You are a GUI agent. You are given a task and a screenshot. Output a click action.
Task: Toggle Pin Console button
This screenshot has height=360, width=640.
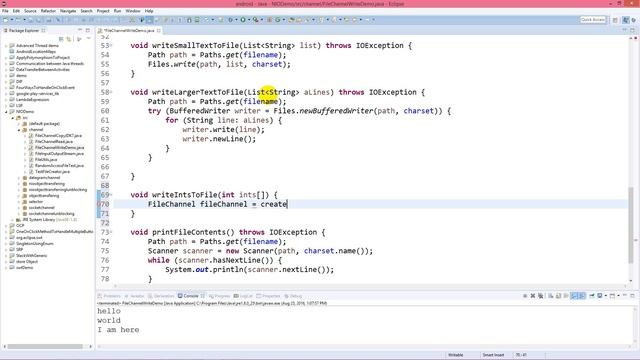click(592, 296)
